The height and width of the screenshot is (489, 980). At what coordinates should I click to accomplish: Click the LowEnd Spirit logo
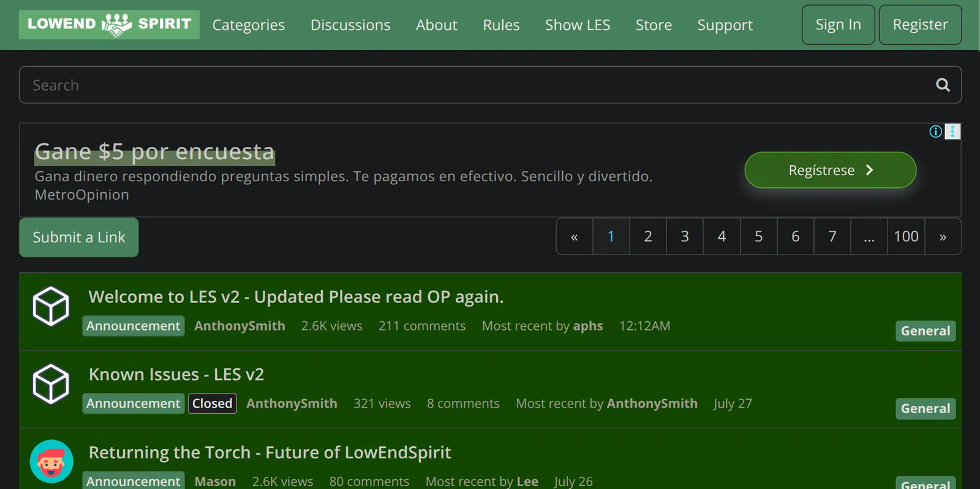(109, 24)
